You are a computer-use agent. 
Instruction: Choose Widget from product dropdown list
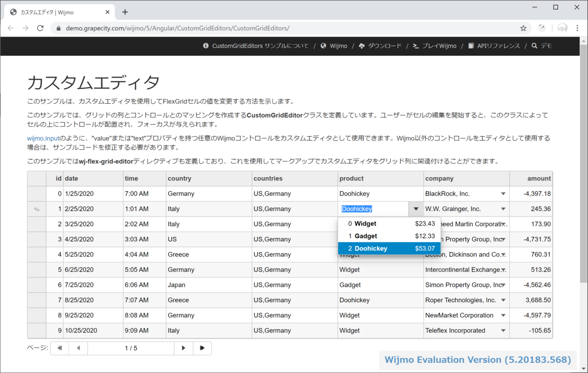point(389,224)
